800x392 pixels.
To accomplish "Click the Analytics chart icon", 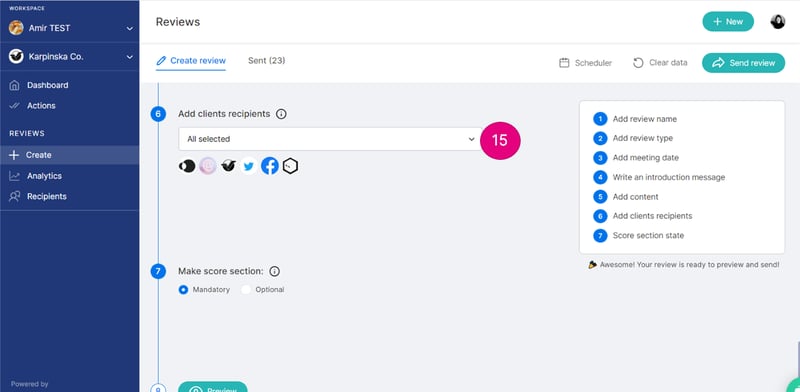I will pyautogui.click(x=14, y=176).
